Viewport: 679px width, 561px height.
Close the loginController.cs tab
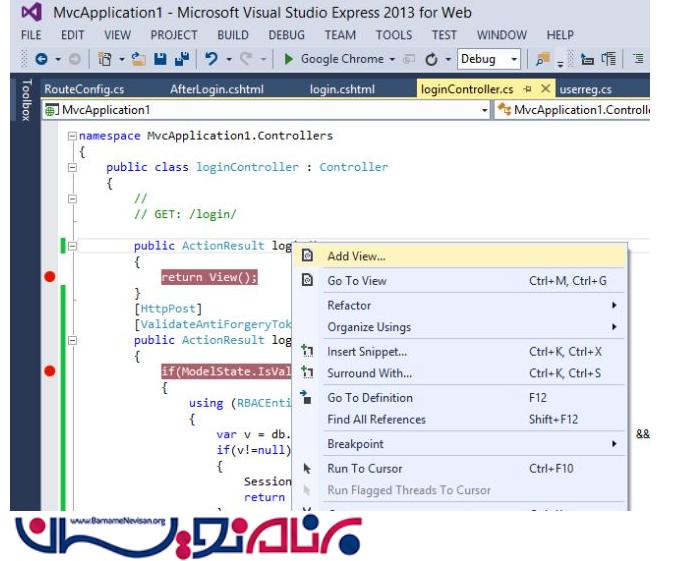545,89
